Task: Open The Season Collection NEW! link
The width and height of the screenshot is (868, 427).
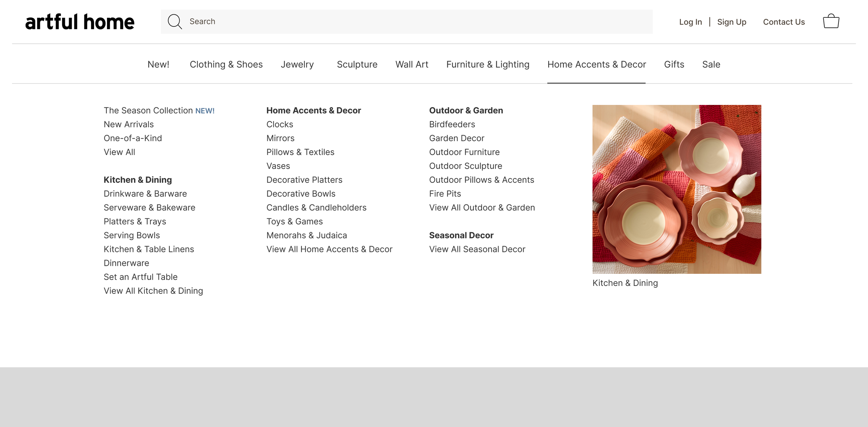Action: [159, 110]
